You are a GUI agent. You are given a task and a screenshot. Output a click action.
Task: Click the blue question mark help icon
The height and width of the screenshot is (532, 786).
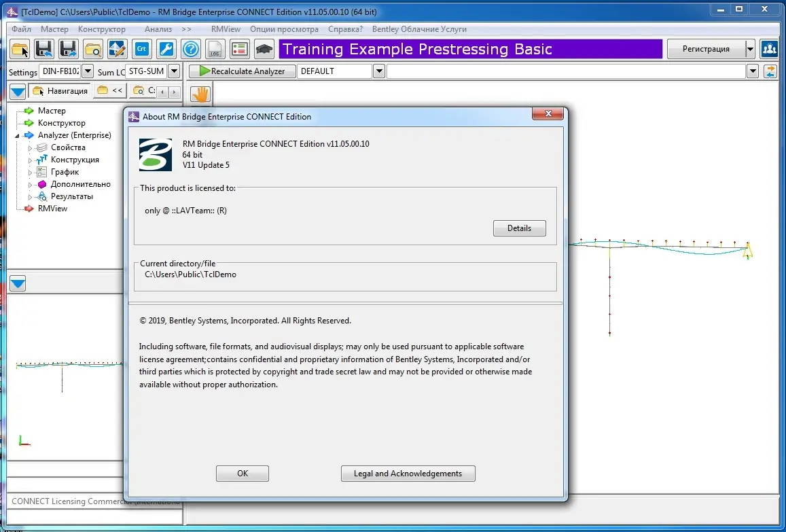[191, 49]
